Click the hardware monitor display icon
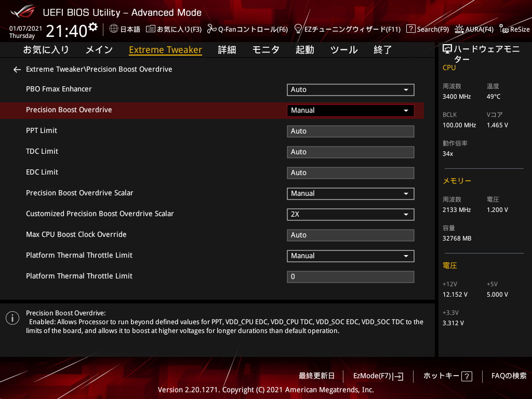 447,49
